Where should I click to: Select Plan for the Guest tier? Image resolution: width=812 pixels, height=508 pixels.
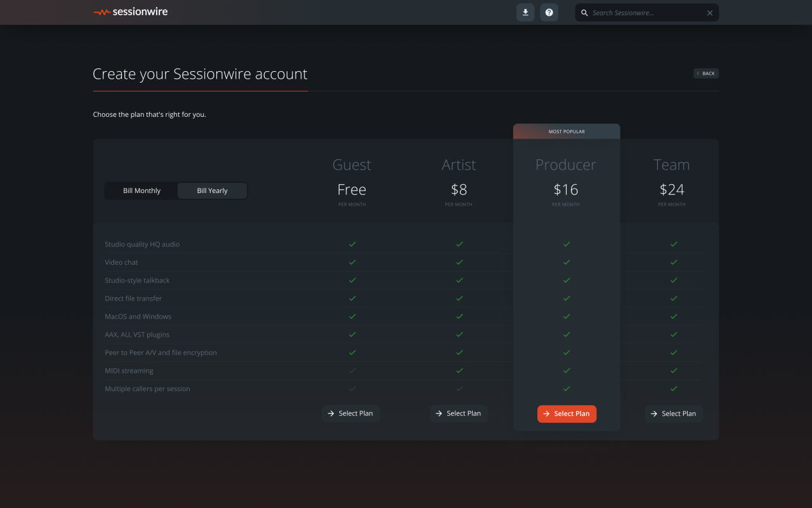(350, 413)
